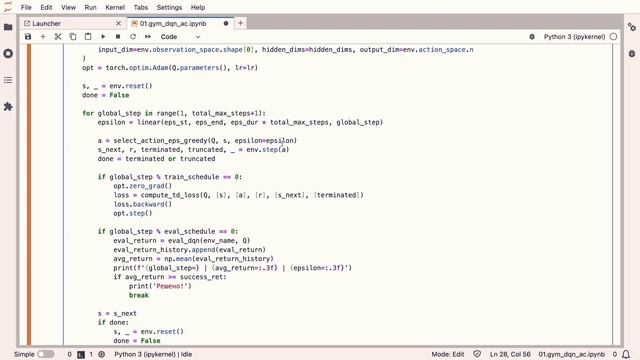Restart the kernel
The image size is (640, 360).
point(133,37)
